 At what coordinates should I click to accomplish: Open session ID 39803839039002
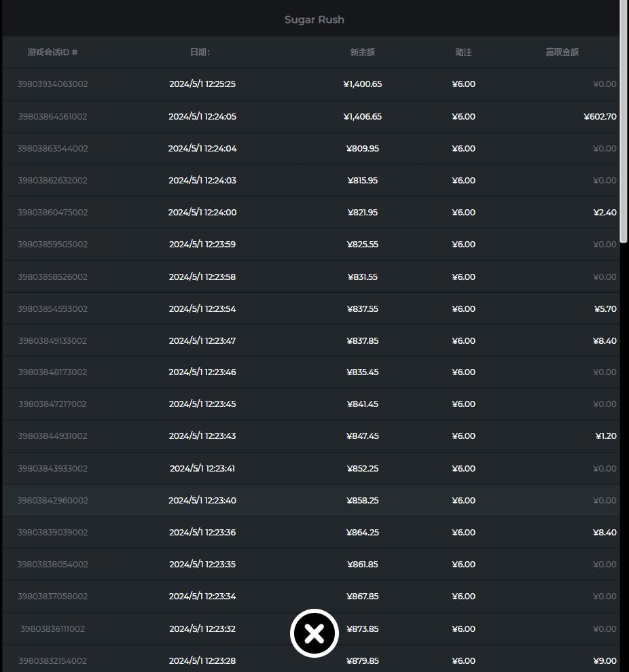pyautogui.click(x=53, y=532)
